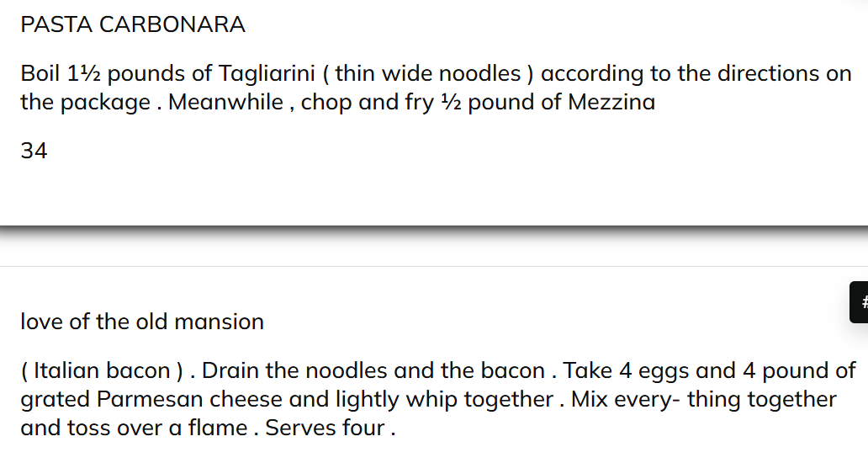Click the '( Italian bacon )' phrase
Screen dimensions: 868x463
pos(102,370)
